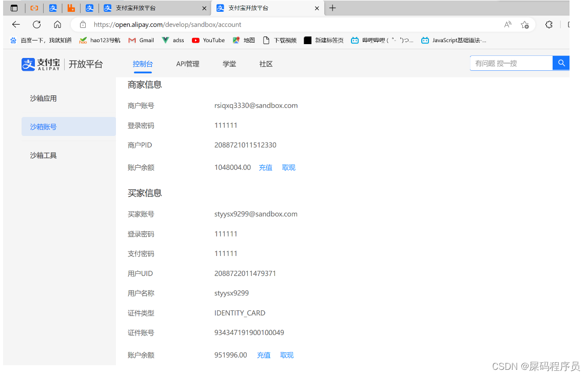Click the browser address bar URL
The image size is (588, 376).
[x=167, y=25]
